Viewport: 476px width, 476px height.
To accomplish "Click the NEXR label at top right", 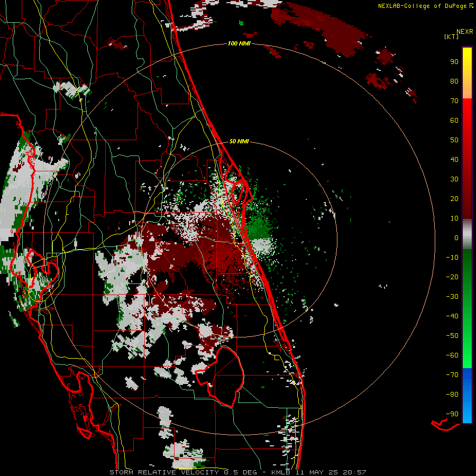I will [x=465, y=32].
